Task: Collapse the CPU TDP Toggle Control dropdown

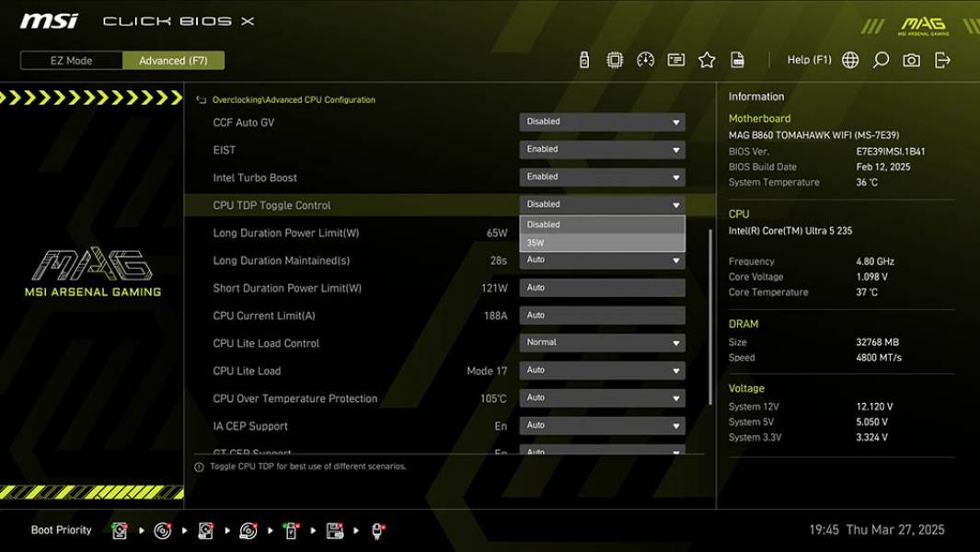Action: (602, 204)
